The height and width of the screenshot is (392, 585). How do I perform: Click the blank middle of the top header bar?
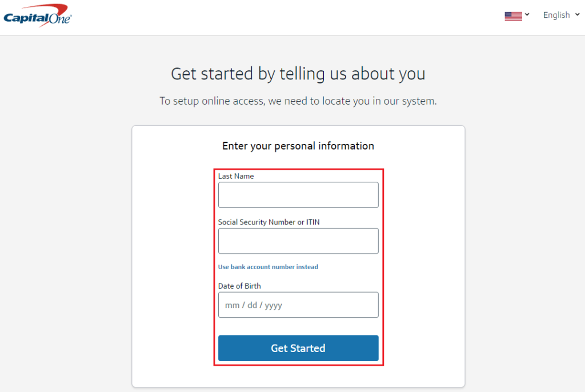pos(286,17)
